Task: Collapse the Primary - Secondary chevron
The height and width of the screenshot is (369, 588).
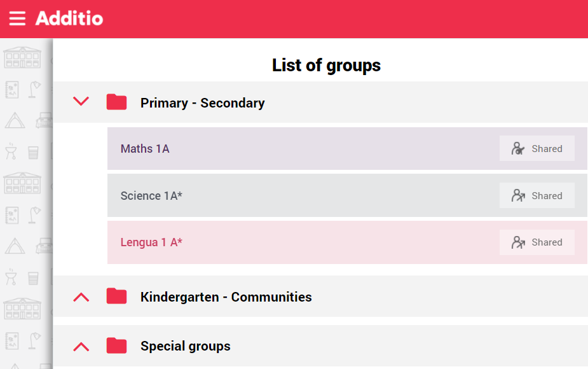Action: (81, 101)
